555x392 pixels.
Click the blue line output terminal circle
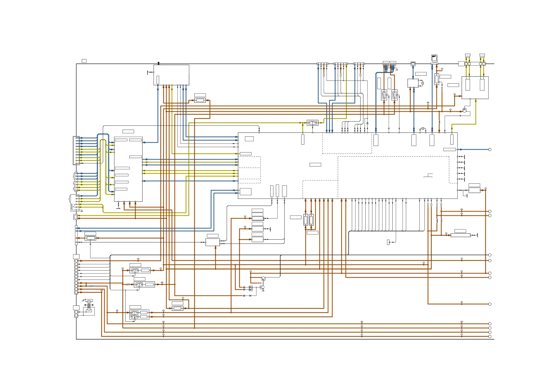(x=490, y=149)
